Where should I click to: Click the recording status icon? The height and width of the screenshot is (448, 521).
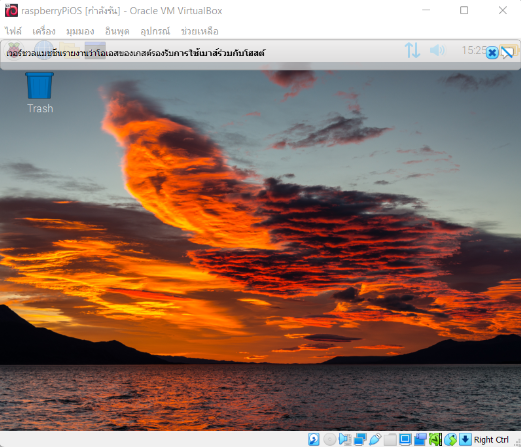pos(420,439)
